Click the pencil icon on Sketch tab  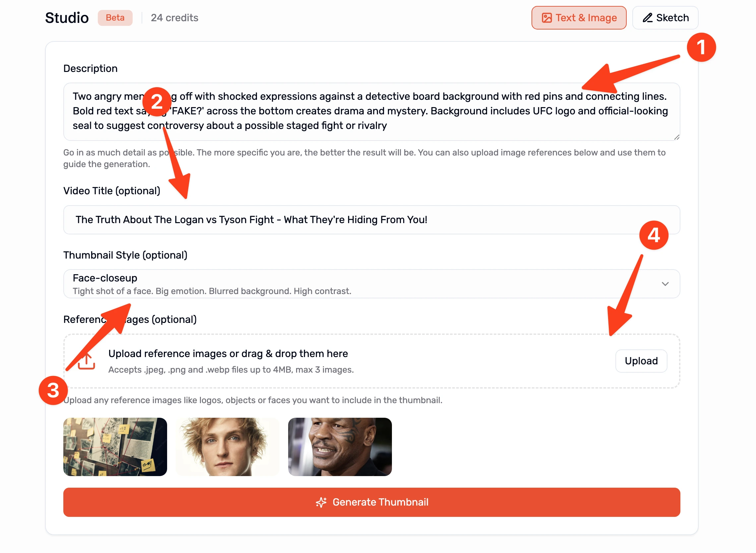(647, 18)
